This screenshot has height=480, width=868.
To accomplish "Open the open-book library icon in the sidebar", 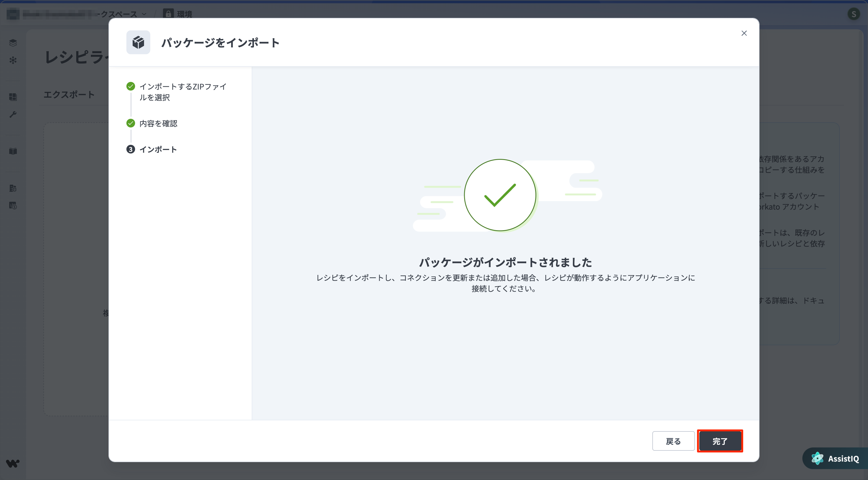I will [13, 151].
